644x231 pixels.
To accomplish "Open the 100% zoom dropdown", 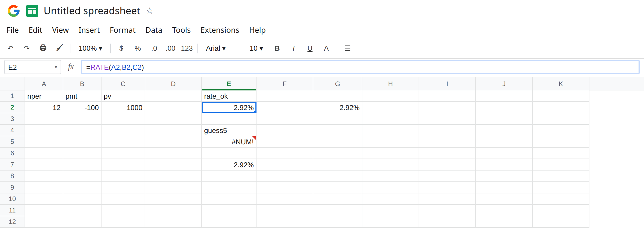I will click(x=90, y=48).
